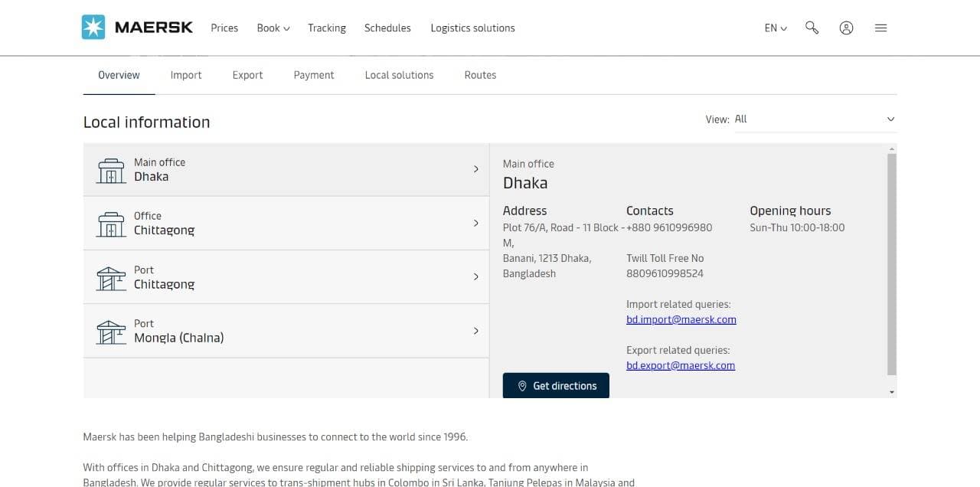Click the scrollbar down arrow in details panel
980x487 pixels.
891,392
